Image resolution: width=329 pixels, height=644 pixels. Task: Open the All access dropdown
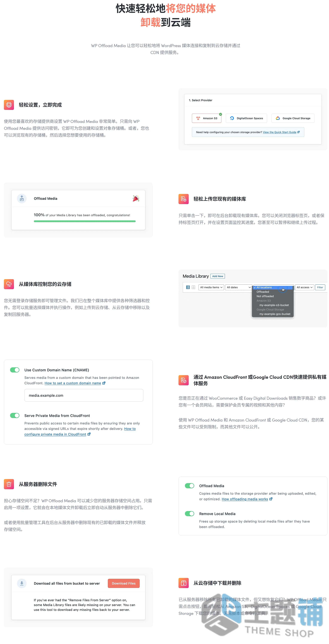pyautogui.click(x=304, y=288)
